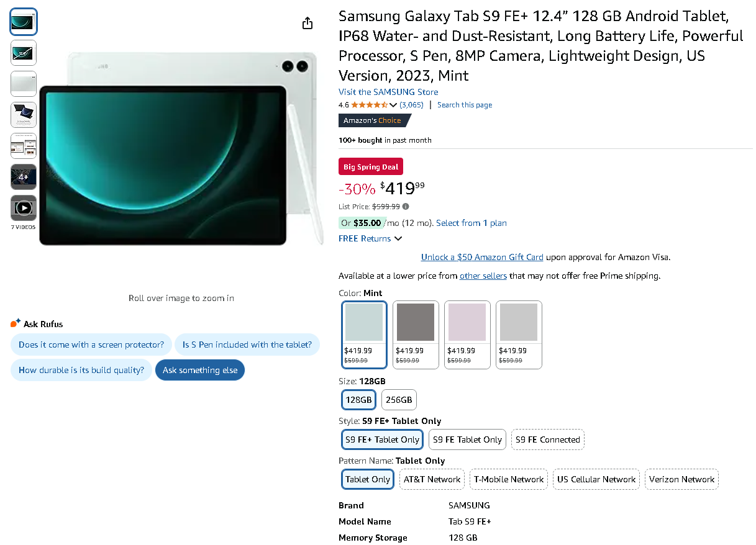Viewport: 756px width, 545px height.
Task: Click the keyboard cover product thumbnail
Action: [x=23, y=115]
